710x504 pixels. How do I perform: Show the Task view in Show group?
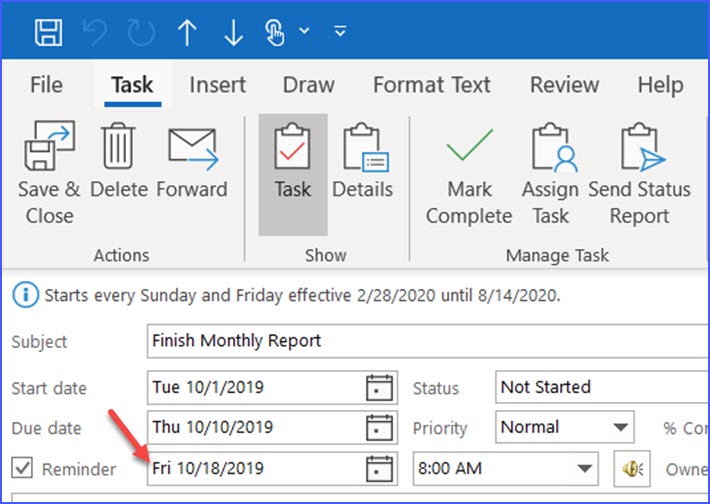pos(293,174)
